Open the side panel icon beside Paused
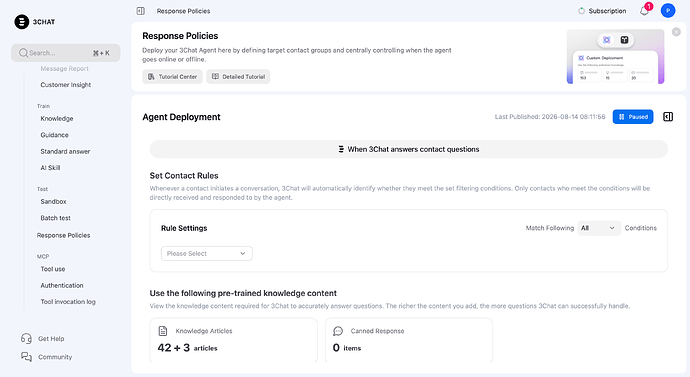This screenshot has width=690, height=377. (668, 117)
